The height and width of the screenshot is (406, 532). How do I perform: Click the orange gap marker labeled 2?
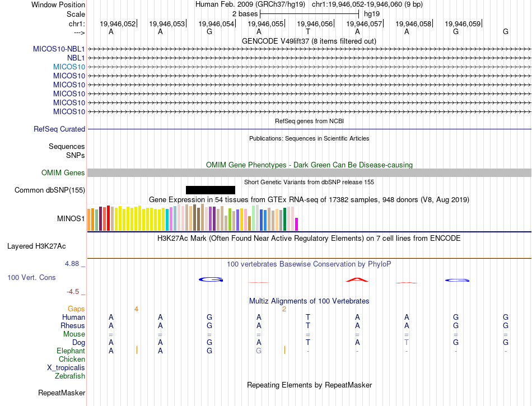(x=284, y=309)
